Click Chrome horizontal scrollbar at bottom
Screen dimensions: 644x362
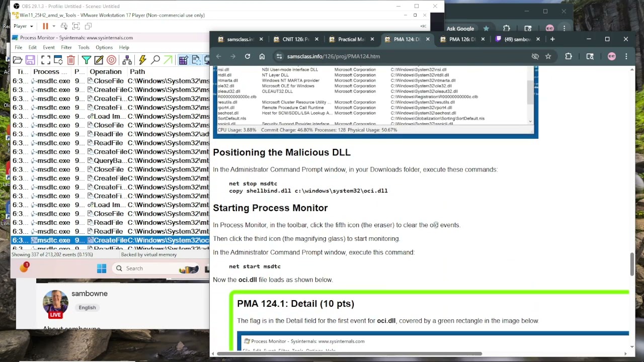click(x=349, y=353)
